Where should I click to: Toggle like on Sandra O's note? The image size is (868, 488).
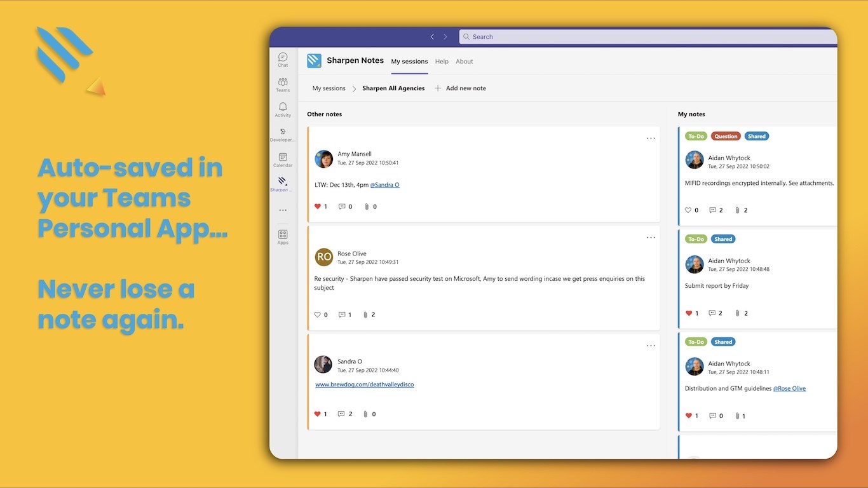(x=318, y=414)
